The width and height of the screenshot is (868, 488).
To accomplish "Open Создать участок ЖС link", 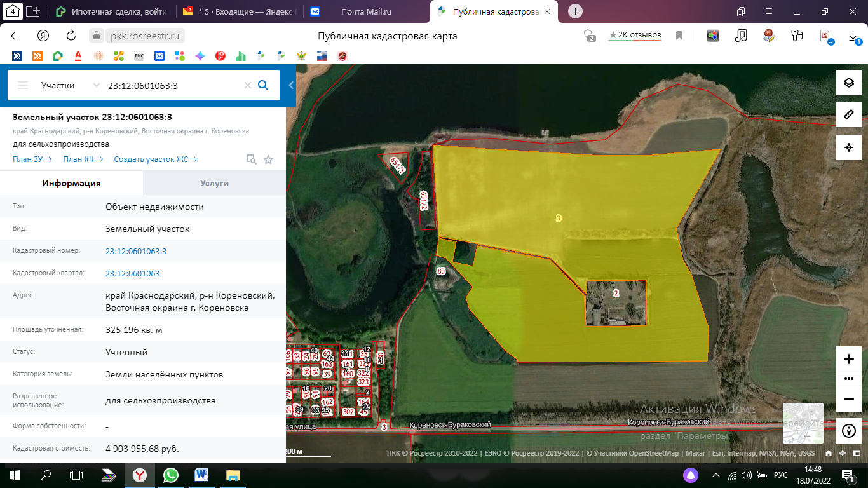I will point(155,159).
